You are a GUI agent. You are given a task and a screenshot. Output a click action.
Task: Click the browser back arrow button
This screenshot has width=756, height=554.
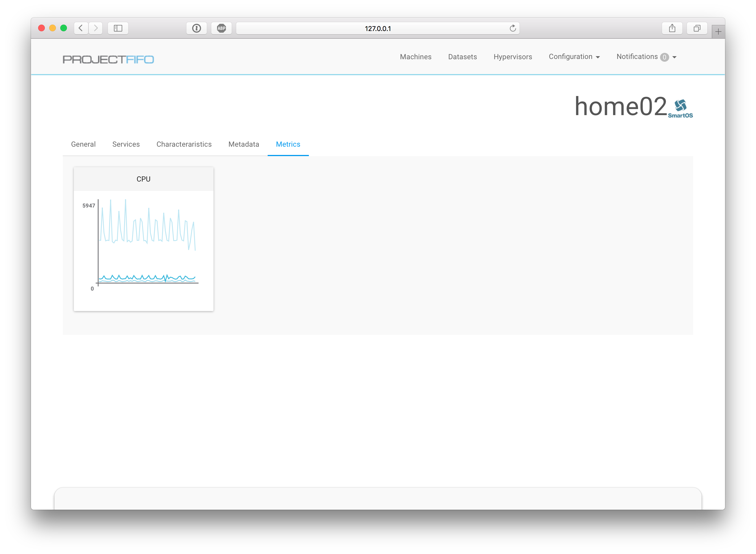tap(81, 28)
